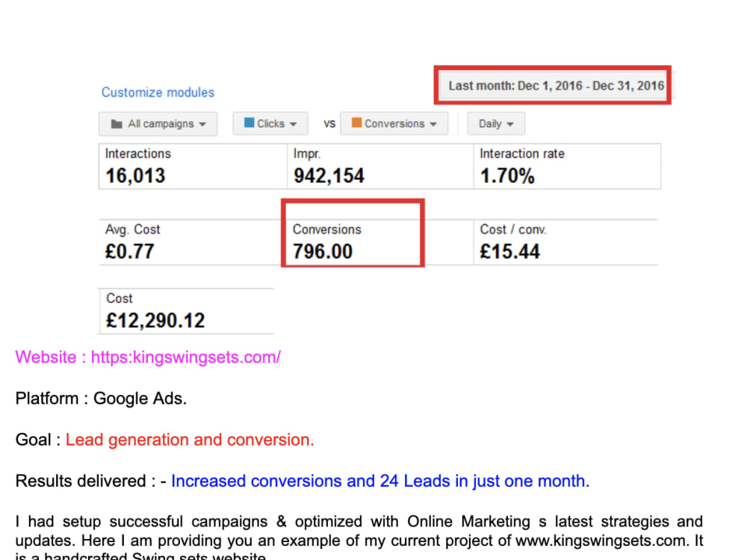Click the www.kingswingsets.com text in paragraph
This screenshot has height=560, width=747.
point(601,541)
